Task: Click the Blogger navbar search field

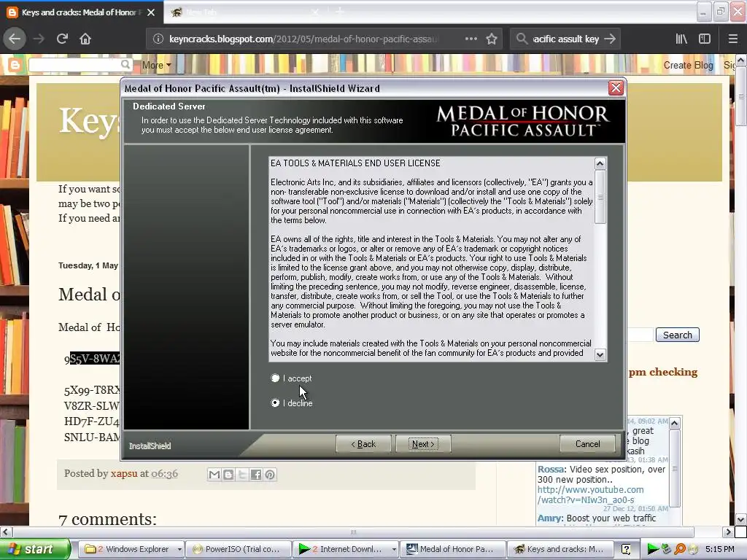Action: 75,65
